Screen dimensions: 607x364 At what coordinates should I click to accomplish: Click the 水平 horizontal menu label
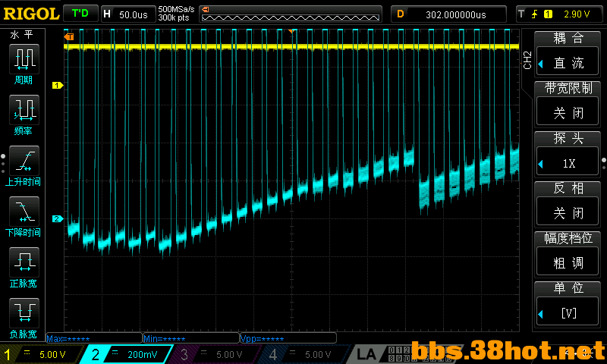pos(22,35)
